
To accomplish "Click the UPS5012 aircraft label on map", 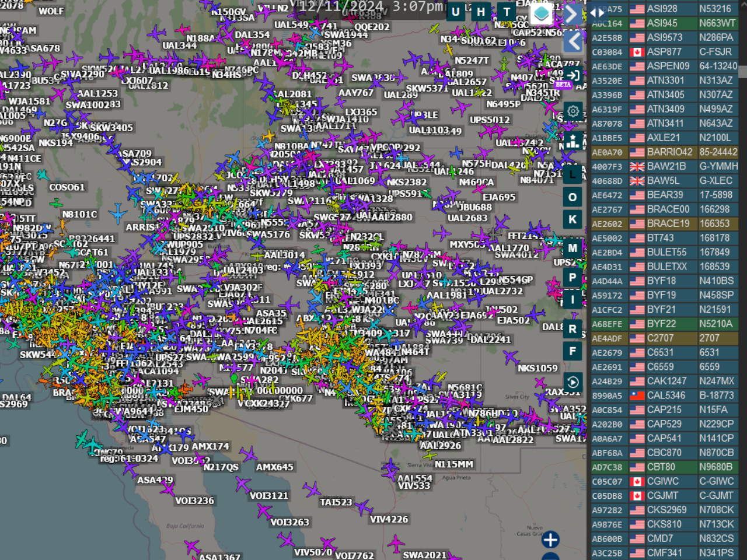I will click(490, 120).
